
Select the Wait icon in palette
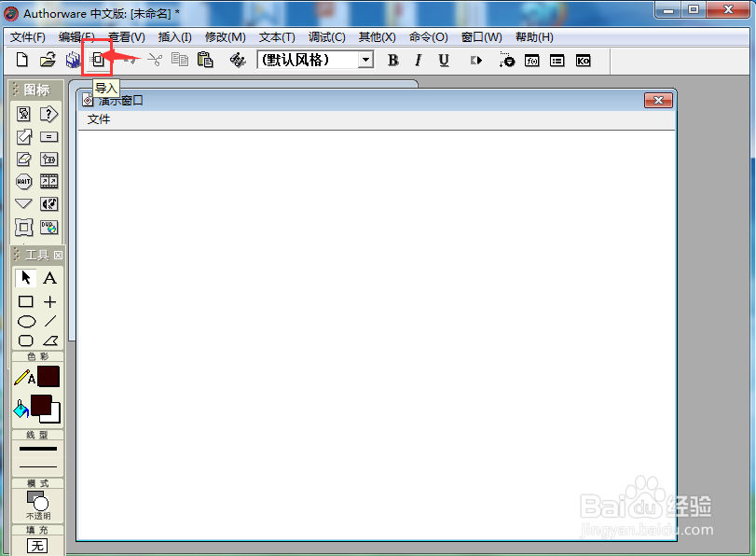23,182
